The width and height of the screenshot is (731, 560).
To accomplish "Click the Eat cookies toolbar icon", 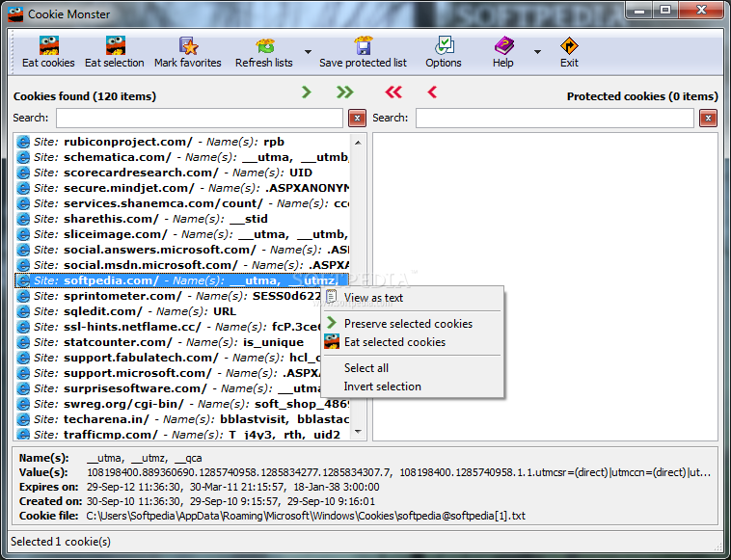I will click(x=48, y=45).
